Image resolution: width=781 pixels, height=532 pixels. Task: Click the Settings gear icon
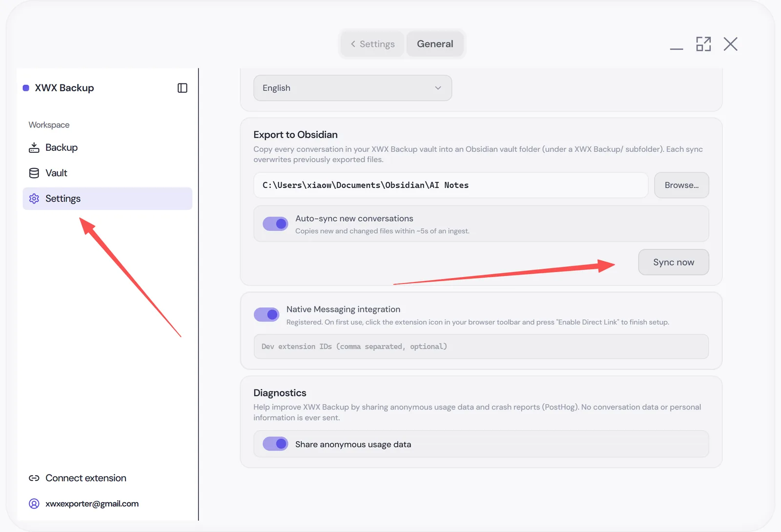coord(34,199)
